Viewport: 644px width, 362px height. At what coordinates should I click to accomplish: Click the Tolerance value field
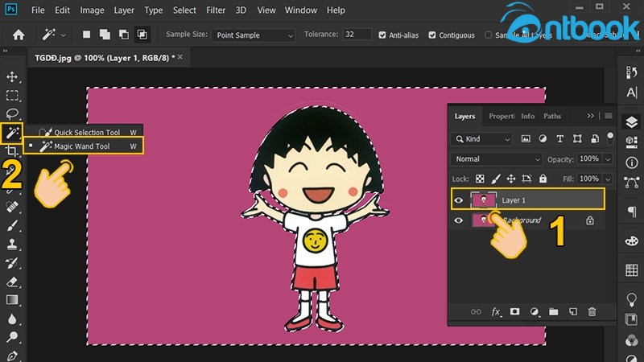click(x=357, y=35)
